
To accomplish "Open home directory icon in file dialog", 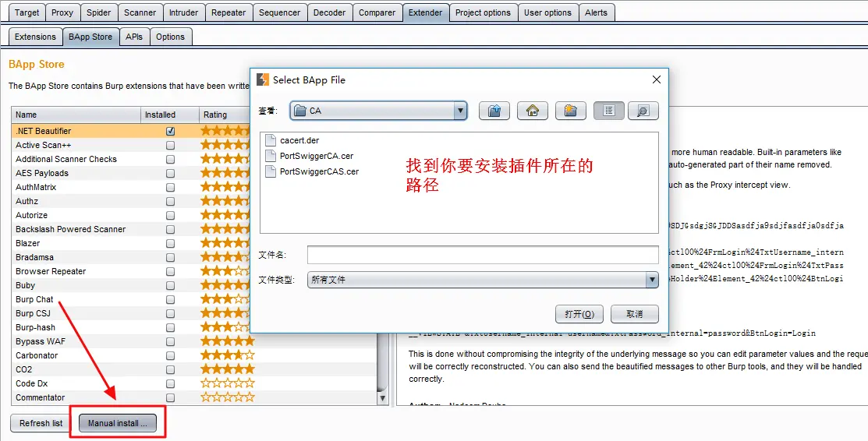I will 533,111.
